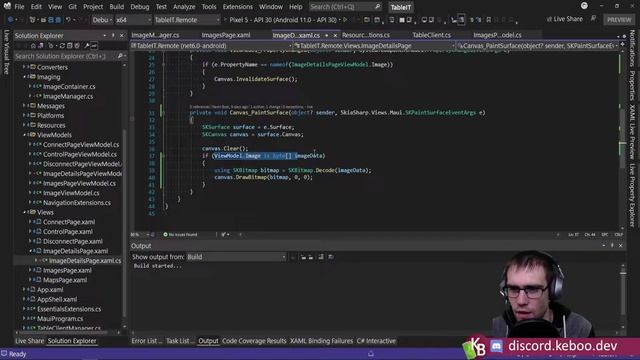Open the Canvas_PaintSurface member dropdown
The height and width of the screenshot is (360, 640).
click(x=538, y=46)
